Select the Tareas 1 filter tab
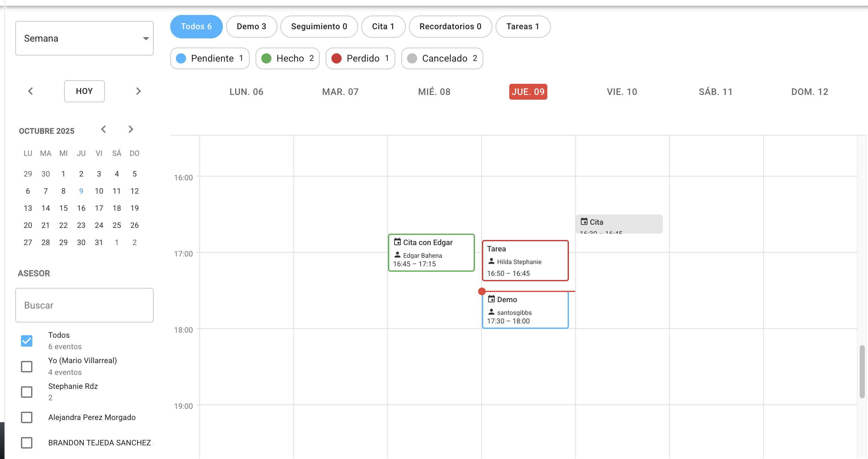This screenshot has width=868, height=459. [x=523, y=27]
